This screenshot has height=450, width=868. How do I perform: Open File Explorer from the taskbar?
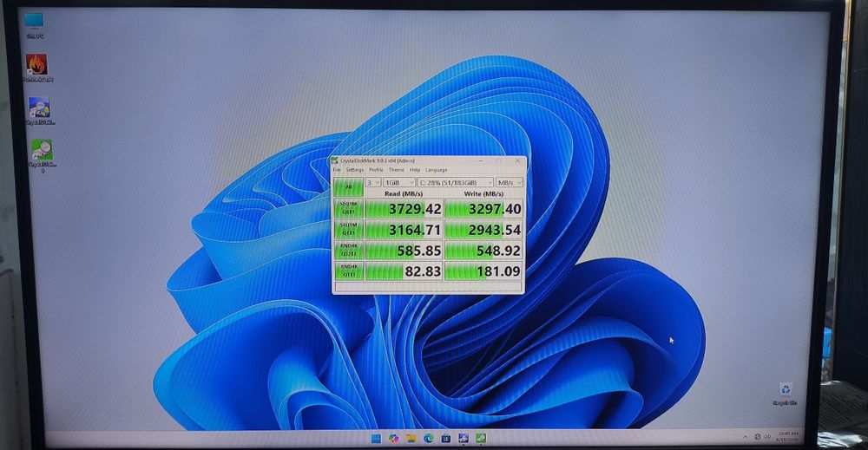tap(411, 439)
